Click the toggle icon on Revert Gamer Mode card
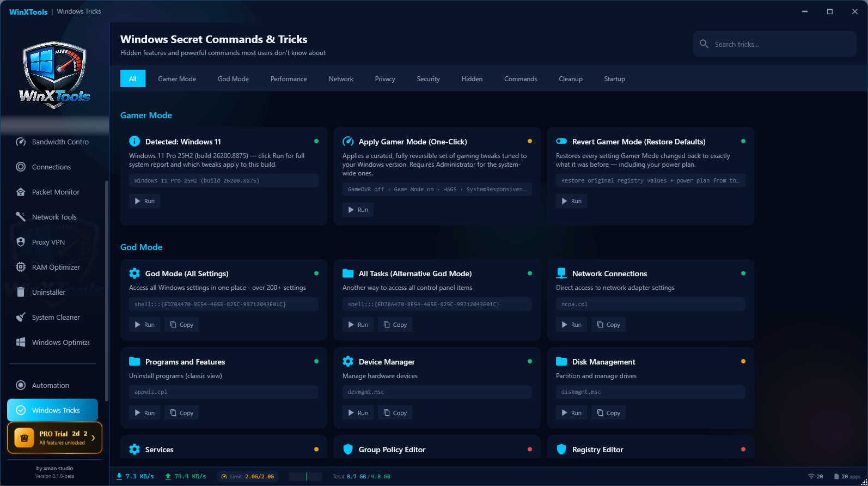Screen dimensions: 868x486 click(x=561, y=141)
